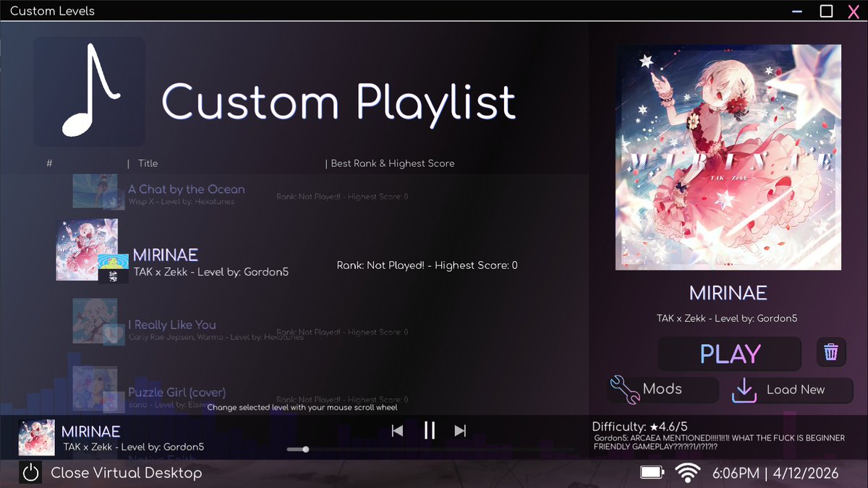Skip to the previous track
Image resolution: width=868 pixels, height=488 pixels.
point(397,431)
